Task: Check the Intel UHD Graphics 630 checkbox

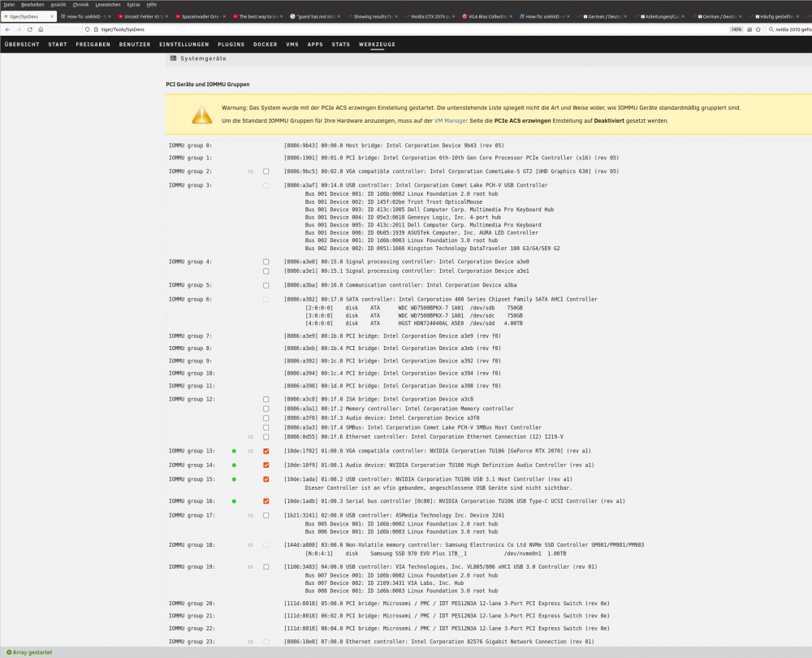Action: coord(266,171)
